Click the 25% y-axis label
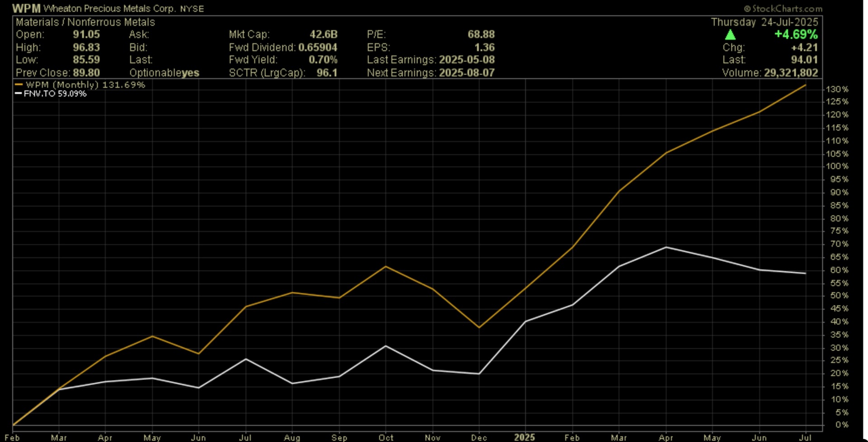Image resolution: width=868 pixels, height=442 pixels. click(x=839, y=361)
